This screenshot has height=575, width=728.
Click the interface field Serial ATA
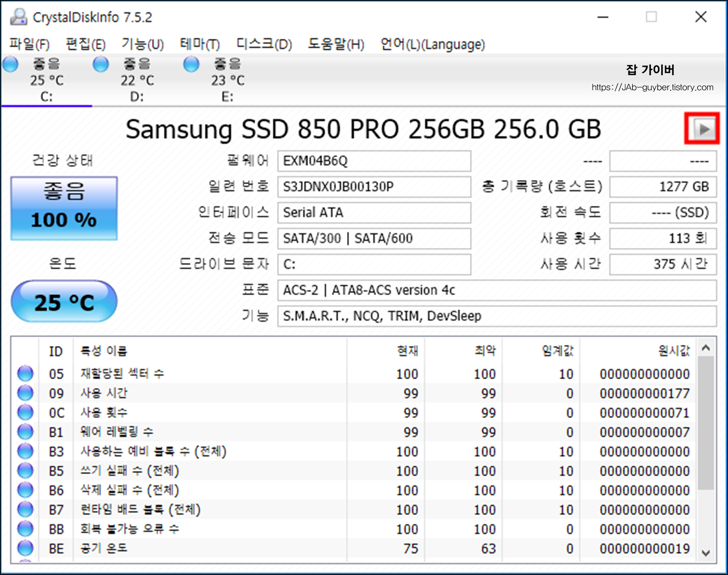374,213
